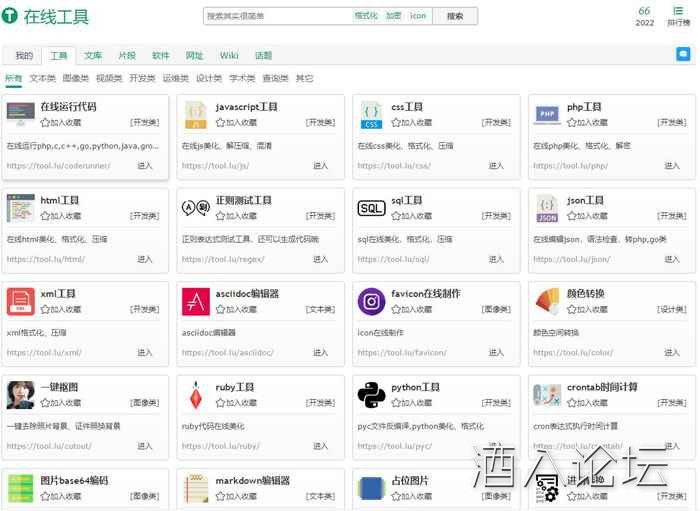This screenshot has width=700, height=511.
Task: Filter by 开发类 category
Action: coord(142,78)
